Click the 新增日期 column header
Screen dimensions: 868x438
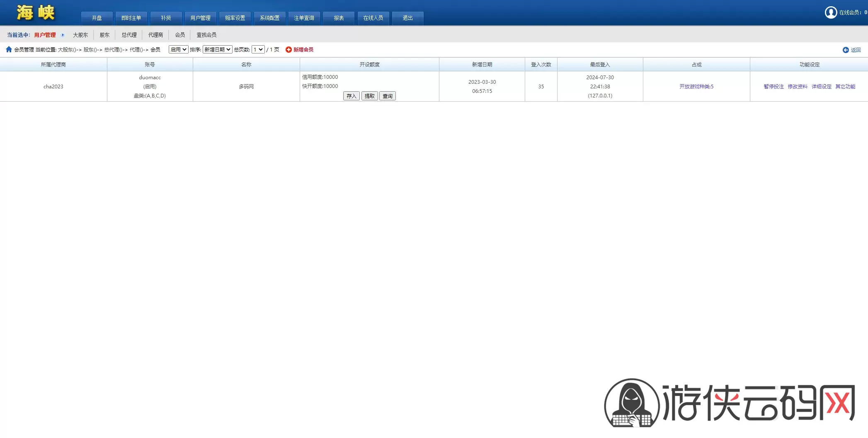pyautogui.click(x=482, y=65)
